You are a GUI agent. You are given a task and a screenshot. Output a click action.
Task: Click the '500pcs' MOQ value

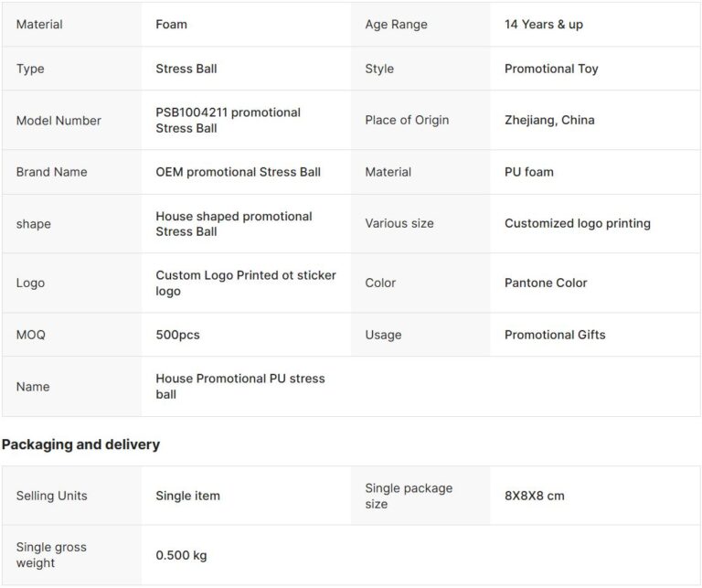point(177,335)
